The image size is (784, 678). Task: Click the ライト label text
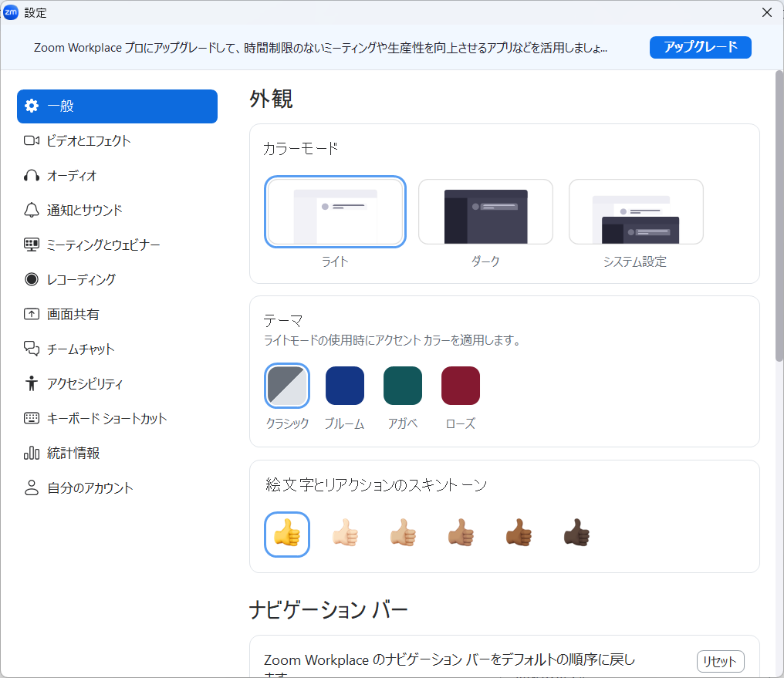[335, 261]
